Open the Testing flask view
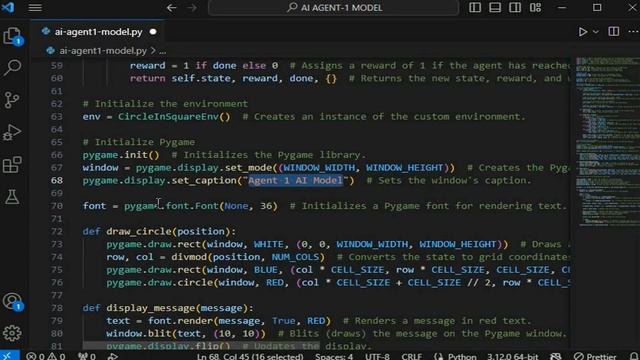Screen dimensions: 640x360 click(12, 197)
